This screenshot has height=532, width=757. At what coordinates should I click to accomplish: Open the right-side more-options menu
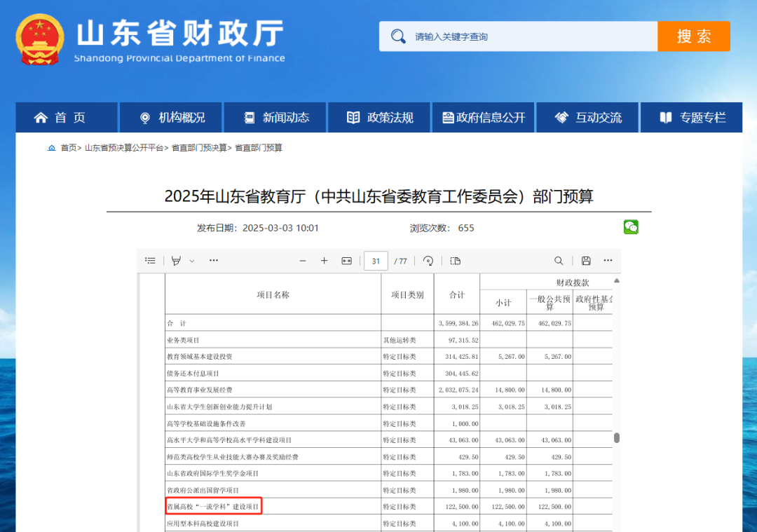607,260
